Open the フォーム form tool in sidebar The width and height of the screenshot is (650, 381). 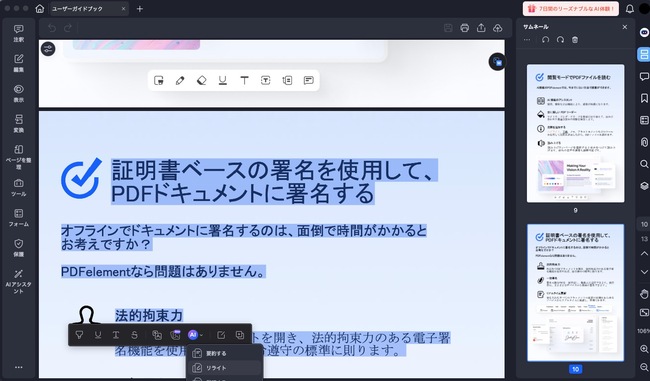pyautogui.click(x=19, y=218)
